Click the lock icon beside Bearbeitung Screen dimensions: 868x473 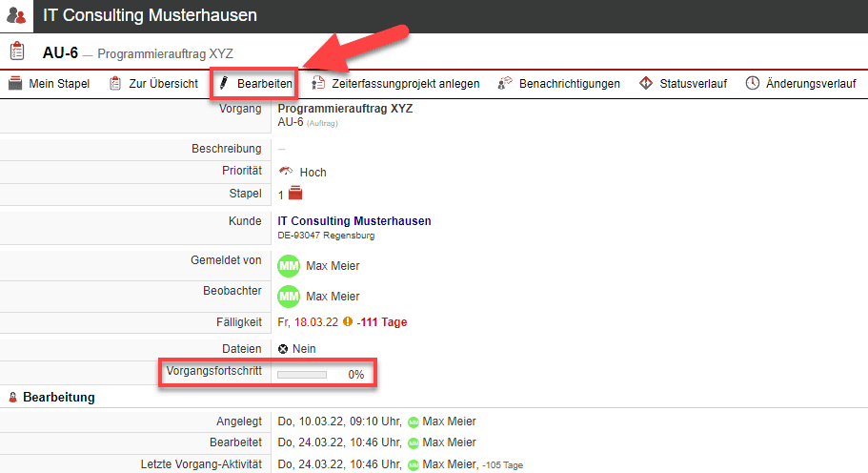pyautogui.click(x=13, y=398)
